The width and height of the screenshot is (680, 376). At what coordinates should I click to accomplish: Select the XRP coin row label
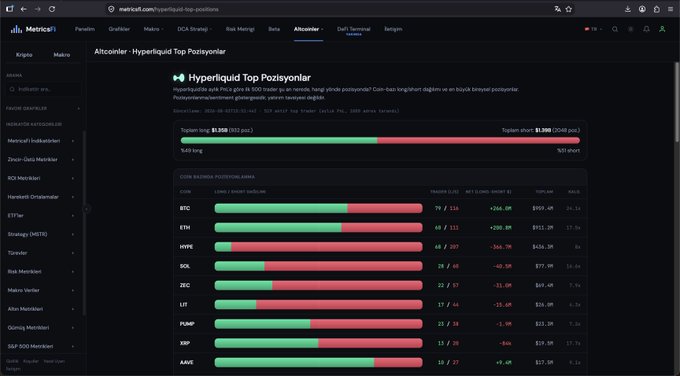pyautogui.click(x=185, y=343)
